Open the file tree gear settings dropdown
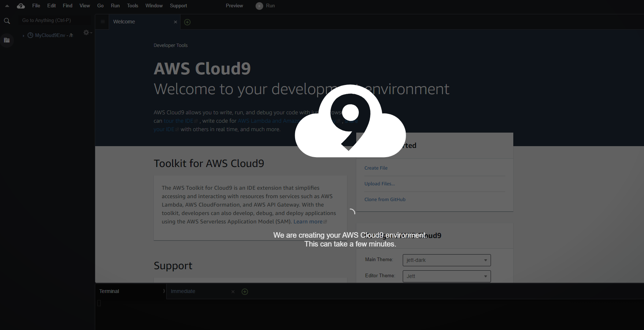644x330 pixels. [x=88, y=33]
